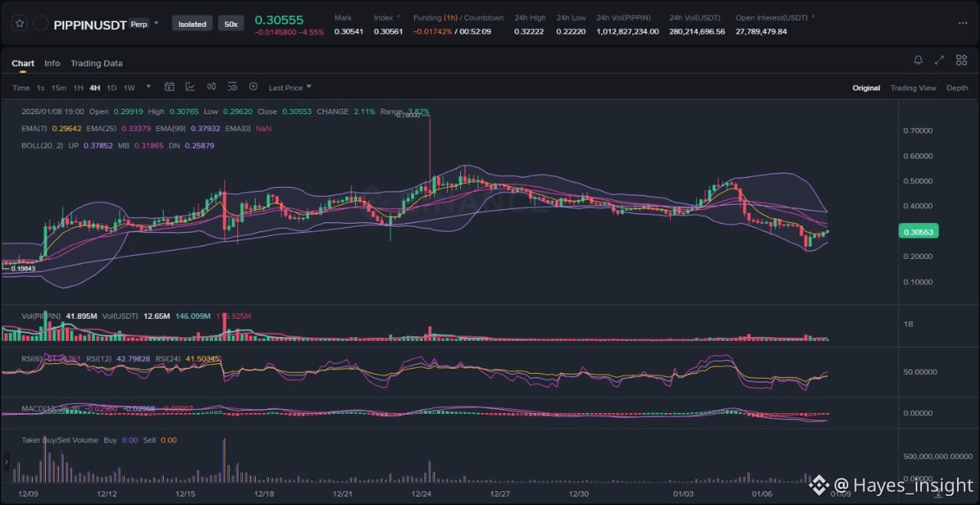The image size is (980, 505).
Task: Switch to Original chart view
Action: [x=867, y=88]
